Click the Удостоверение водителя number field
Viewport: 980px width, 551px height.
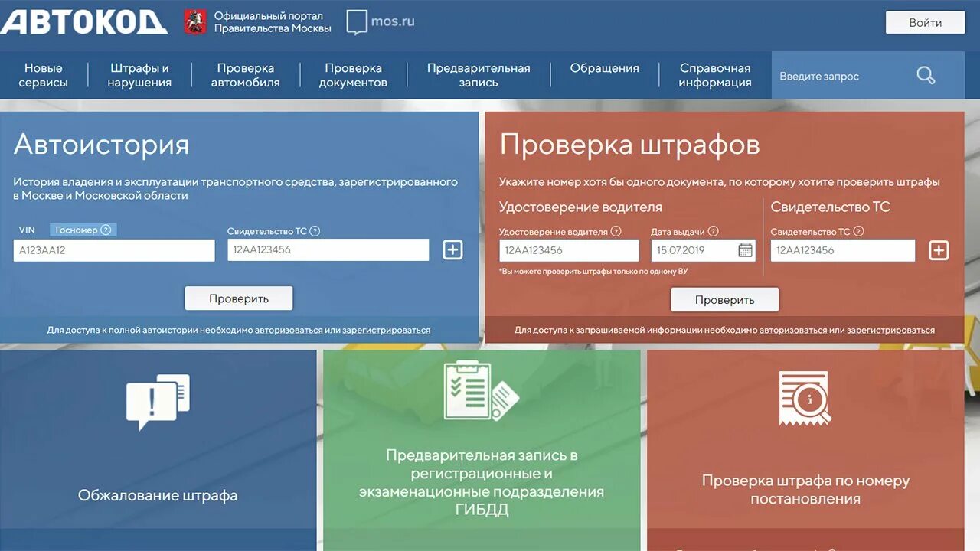569,251
